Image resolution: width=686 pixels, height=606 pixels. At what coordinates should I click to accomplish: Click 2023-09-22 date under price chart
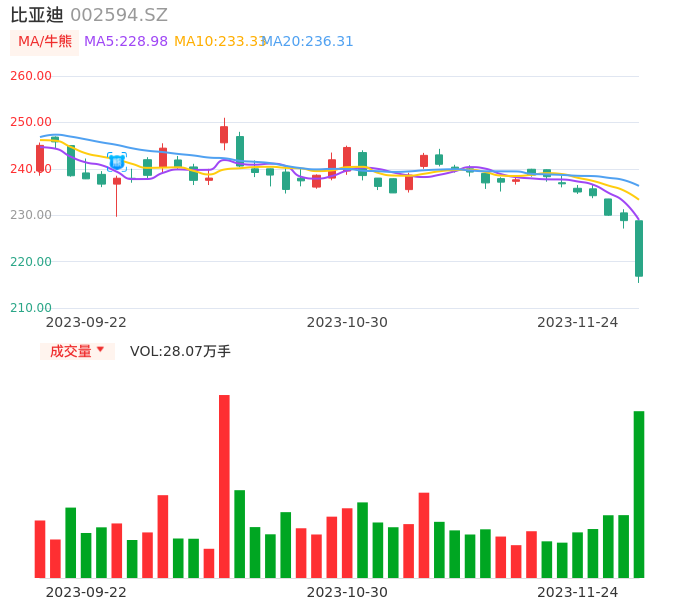click(x=86, y=322)
